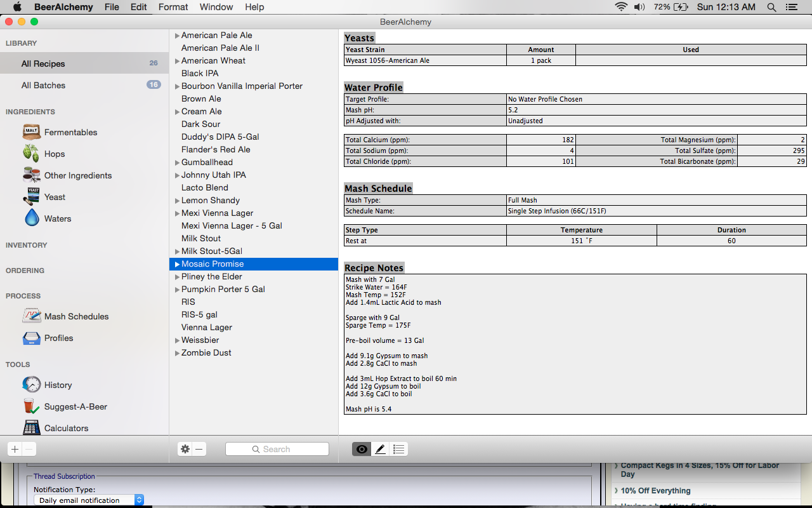Open the Compact Kegs Labor Day link

700,469
